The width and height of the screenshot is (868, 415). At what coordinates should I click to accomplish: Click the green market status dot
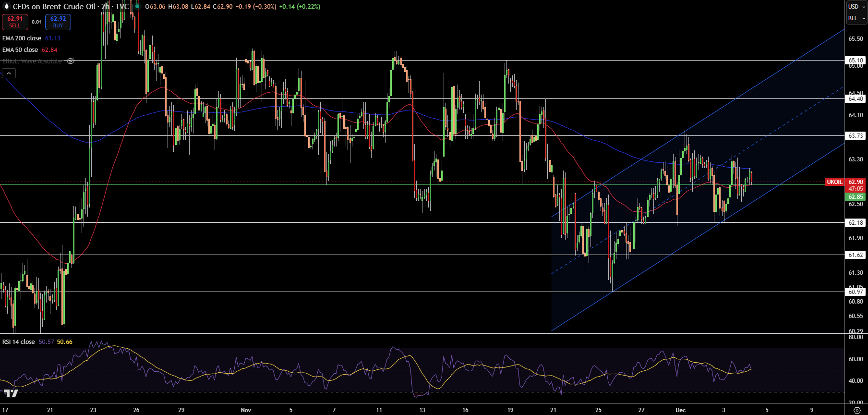click(137, 6)
